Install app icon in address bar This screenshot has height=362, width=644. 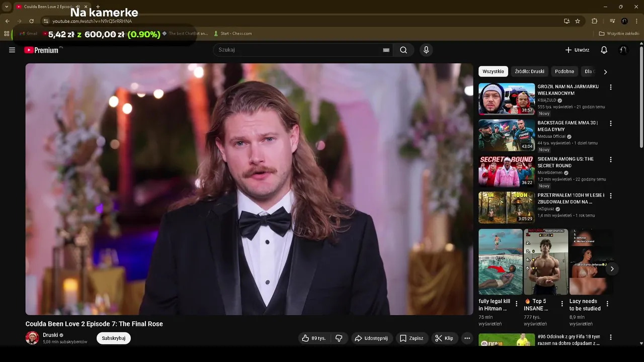[567, 21]
